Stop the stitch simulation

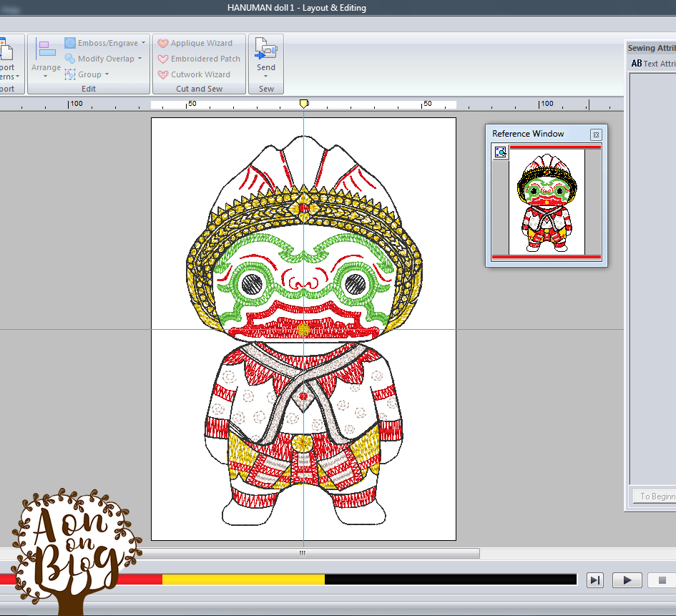(x=662, y=580)
